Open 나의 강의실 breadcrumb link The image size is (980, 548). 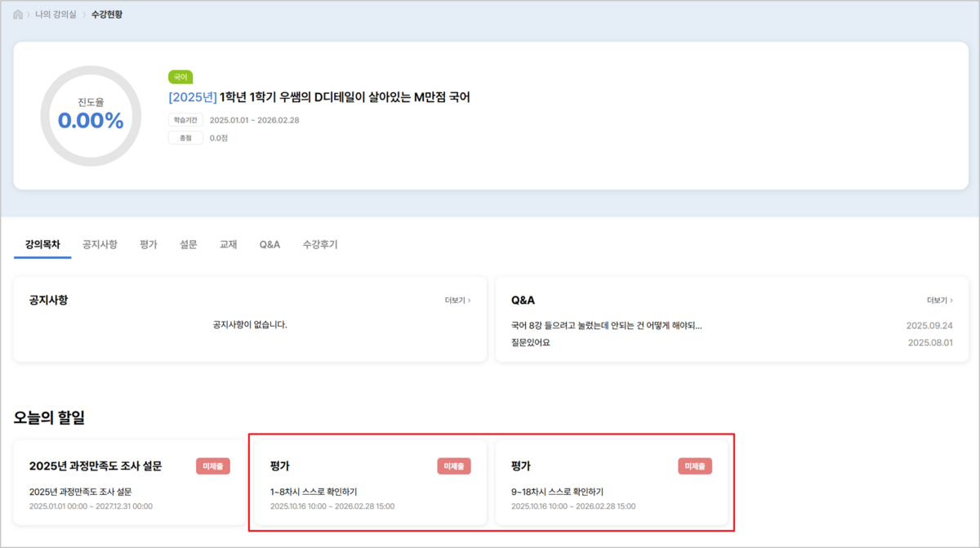(x=56, y=15)
